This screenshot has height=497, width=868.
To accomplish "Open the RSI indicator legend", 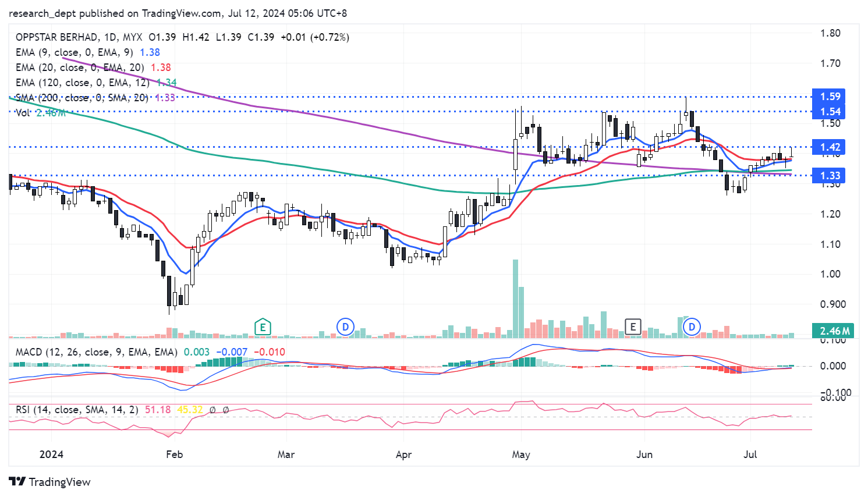I will point(77,410).
